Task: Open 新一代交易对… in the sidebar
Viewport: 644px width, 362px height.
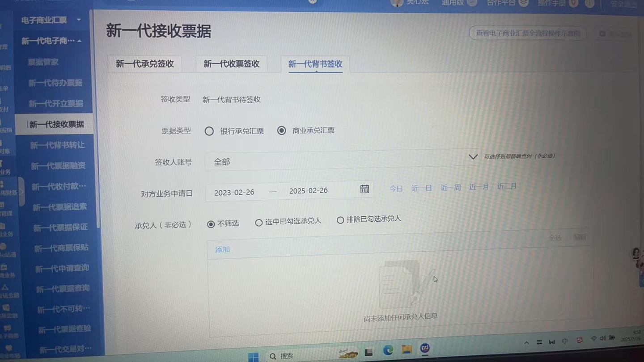Action: click(66, 349)
